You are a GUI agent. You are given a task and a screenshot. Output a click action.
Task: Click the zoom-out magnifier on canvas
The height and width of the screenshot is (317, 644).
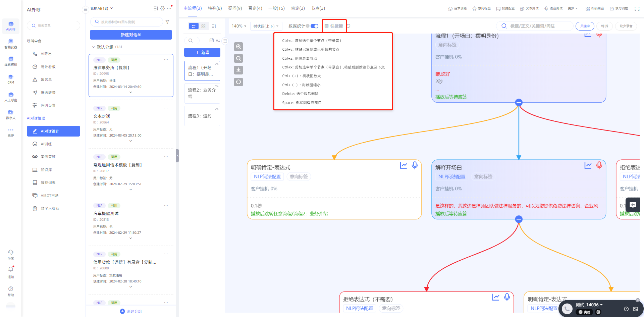click(x=238, y=58)
